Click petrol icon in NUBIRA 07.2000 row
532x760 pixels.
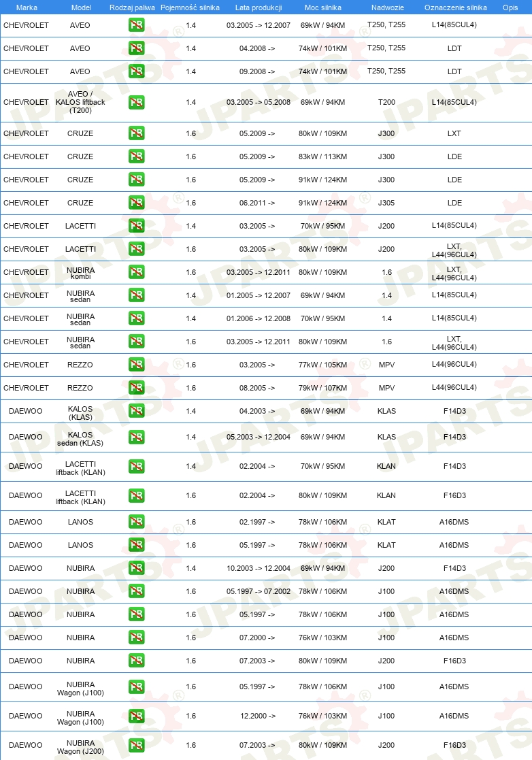(137, 638)
